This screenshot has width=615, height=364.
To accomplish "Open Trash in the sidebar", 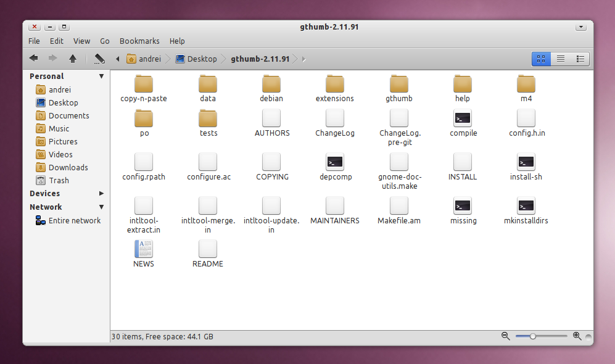I will [52, 180].
